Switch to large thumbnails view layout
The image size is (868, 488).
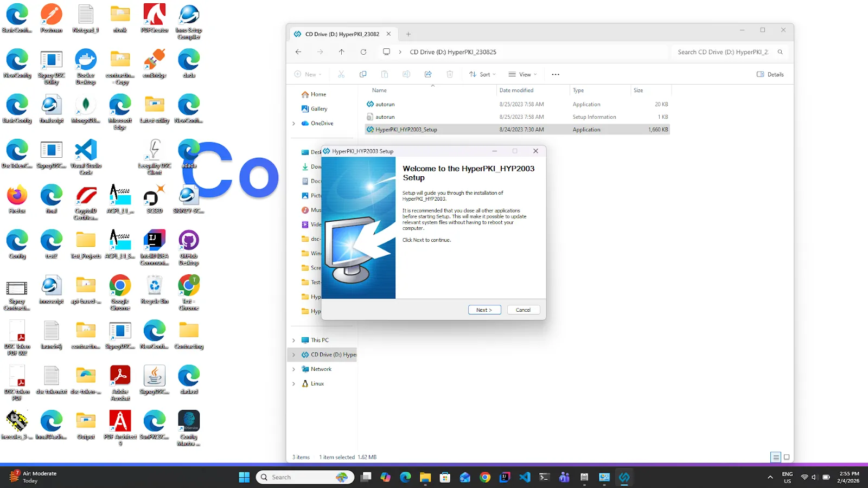[787, 457]
